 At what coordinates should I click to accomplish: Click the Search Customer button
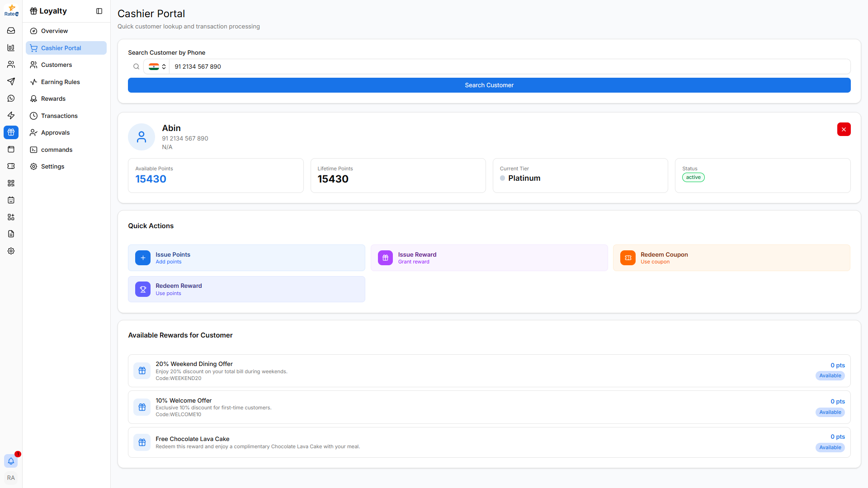click(489, 85)
